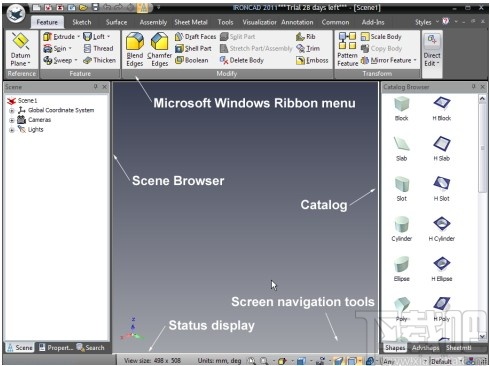Select the Cylinder catalog shape

tap(401, 229)
